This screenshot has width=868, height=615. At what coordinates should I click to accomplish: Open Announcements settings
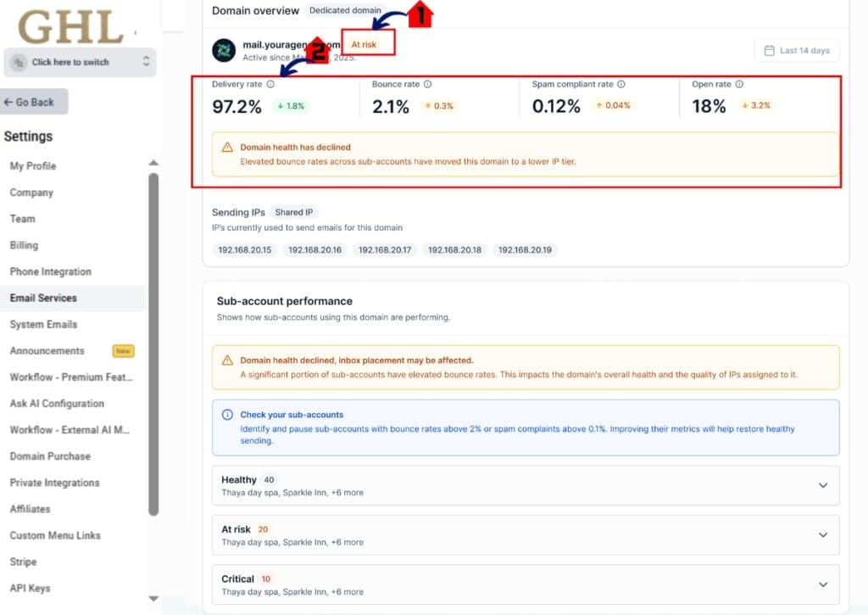pos(47,351)
